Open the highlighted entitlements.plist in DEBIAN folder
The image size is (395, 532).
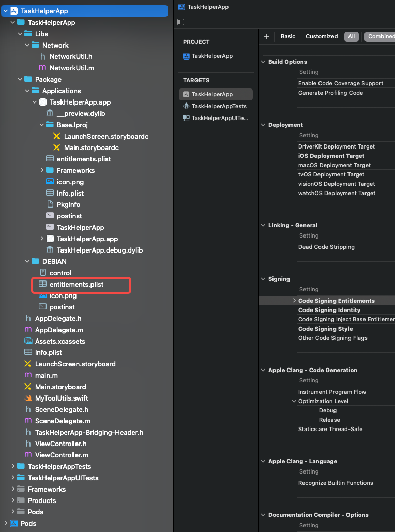pyautogui.click(x=81, y=285)
